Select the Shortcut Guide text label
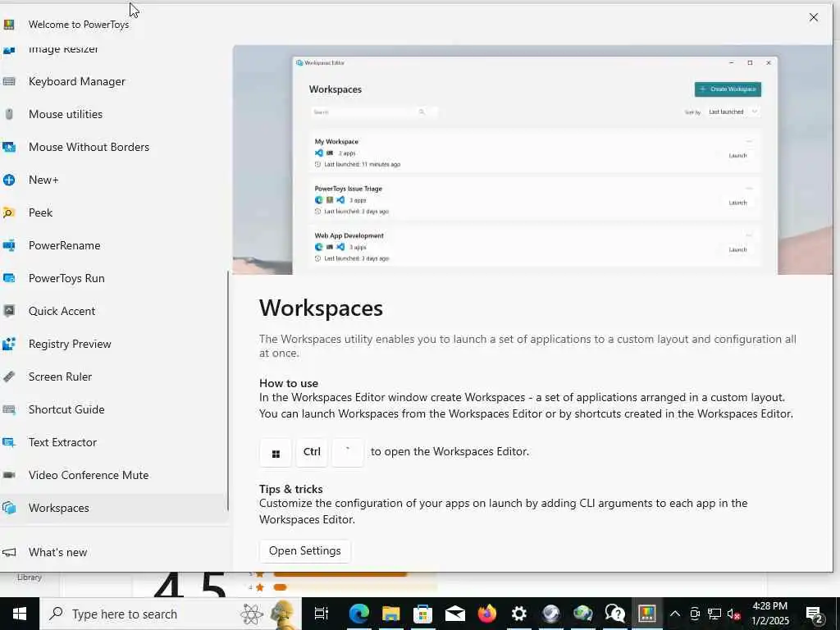840x630 pixels. tap(66, 409)
